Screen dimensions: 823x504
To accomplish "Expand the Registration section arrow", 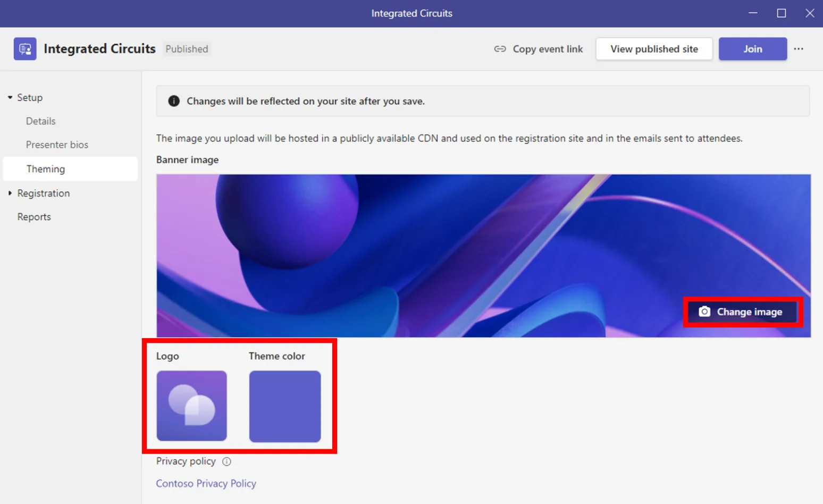I will [x=10, y=193].
